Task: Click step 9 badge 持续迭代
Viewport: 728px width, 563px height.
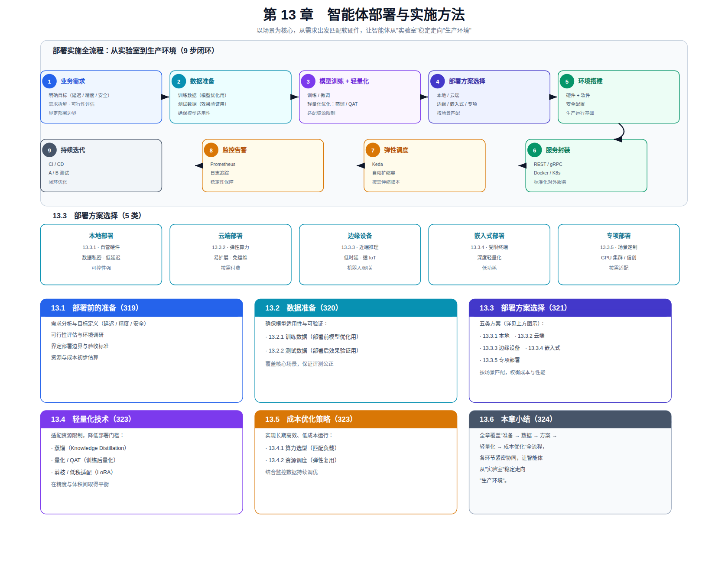Action: 49,150
